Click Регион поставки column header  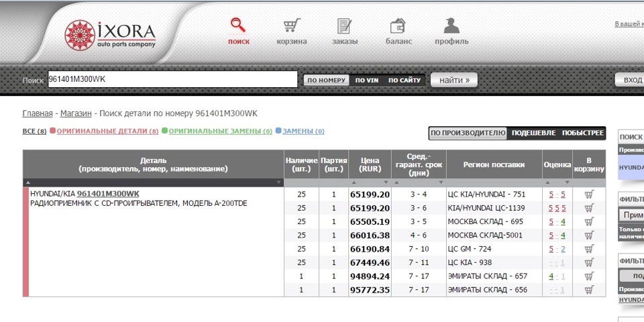[494, 165]
